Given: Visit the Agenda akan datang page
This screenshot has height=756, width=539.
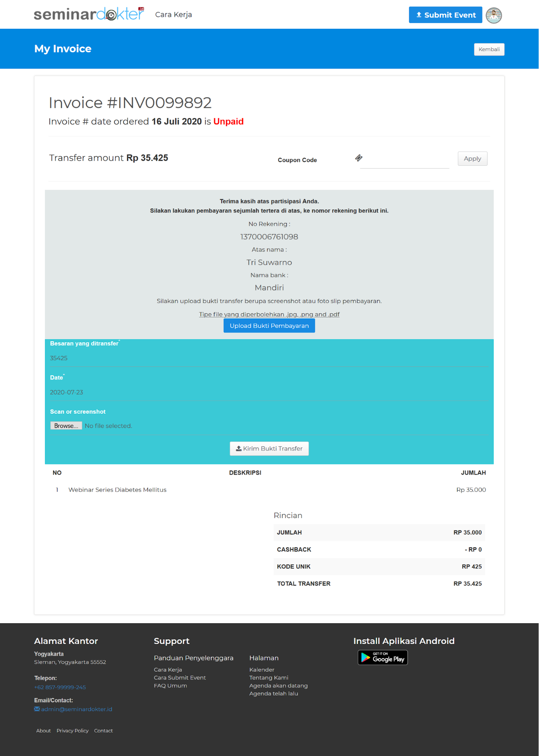Looking at the screenshot, I should click(278, 686).
